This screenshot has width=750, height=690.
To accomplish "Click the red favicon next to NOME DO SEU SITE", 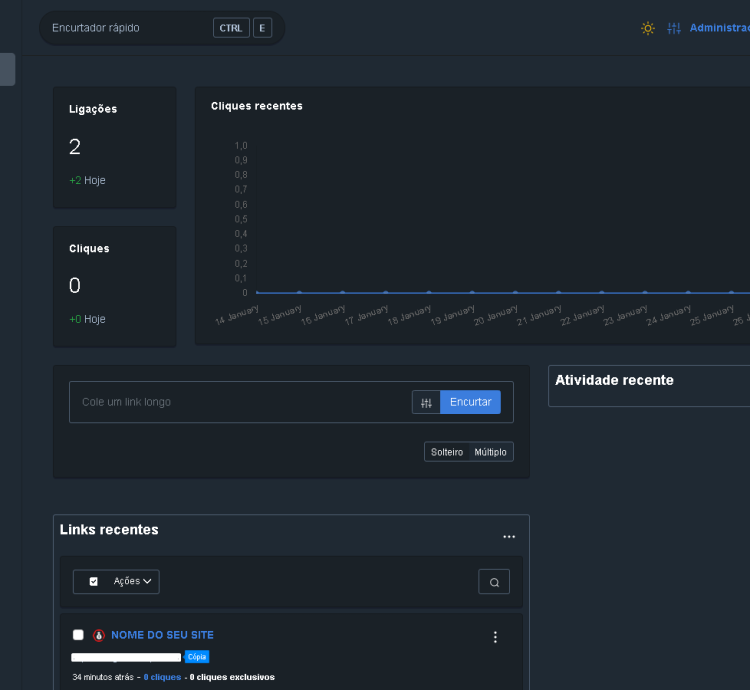I will point(99,635).
